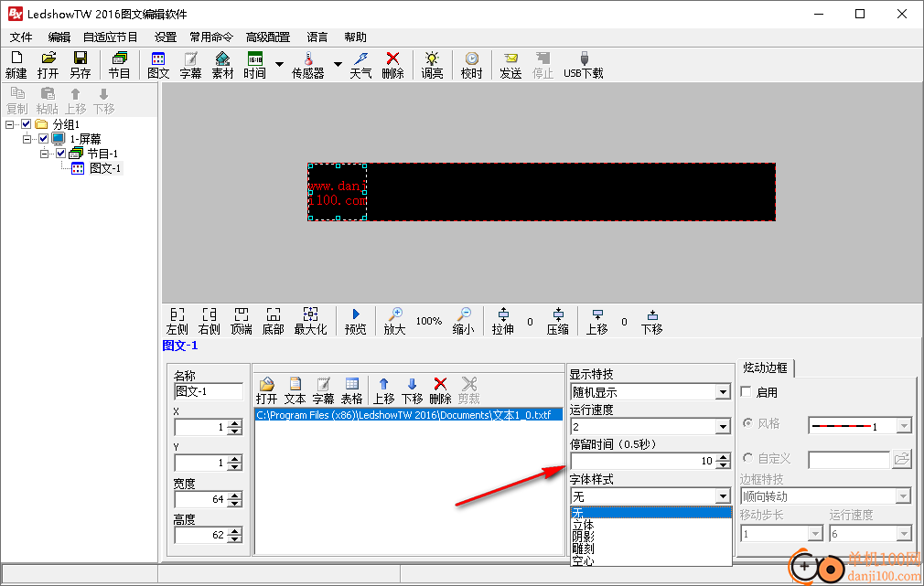Save as using 另存 icon
Viewport: 924px width, 586px height.
click(x=81, y=65)
